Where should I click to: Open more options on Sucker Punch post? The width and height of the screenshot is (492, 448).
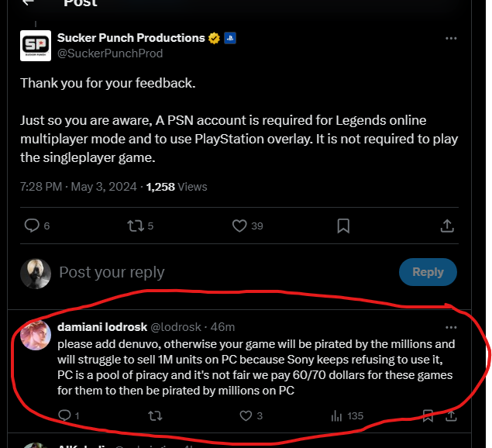(451, 38)
